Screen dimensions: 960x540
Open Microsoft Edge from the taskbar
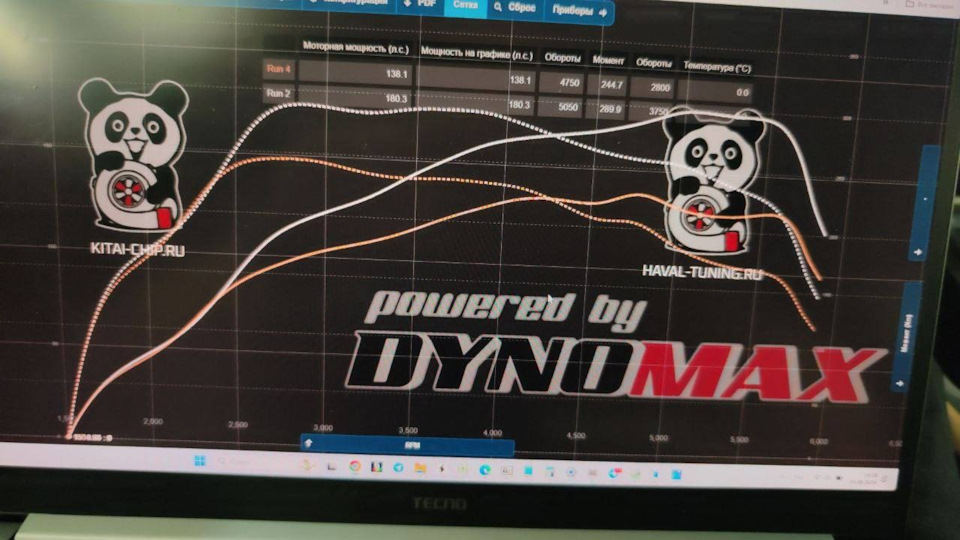coord(485,470)
